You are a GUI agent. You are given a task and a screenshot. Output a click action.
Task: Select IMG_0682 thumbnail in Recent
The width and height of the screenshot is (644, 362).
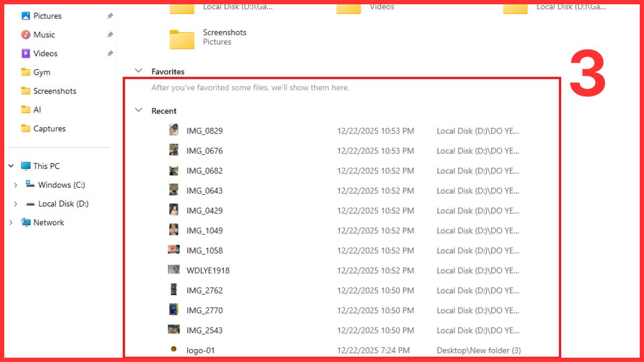(173, 171)
